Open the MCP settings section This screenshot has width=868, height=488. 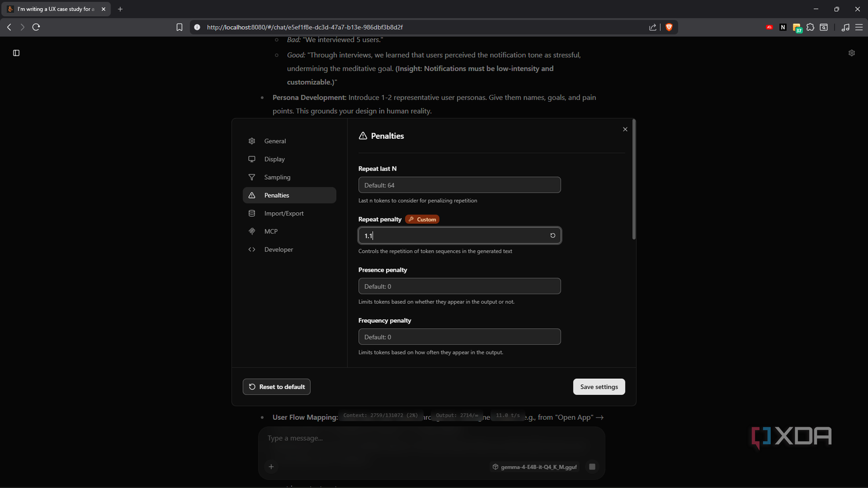(289, 231)
